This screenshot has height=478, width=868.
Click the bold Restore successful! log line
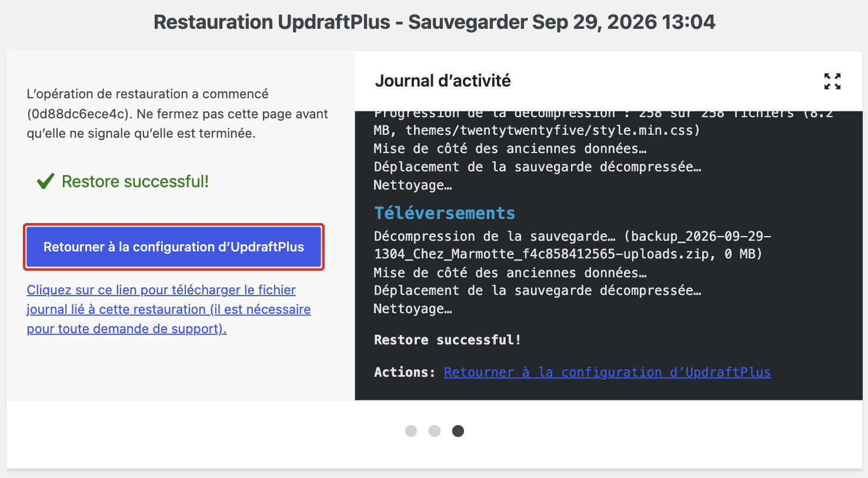[448, 340]
